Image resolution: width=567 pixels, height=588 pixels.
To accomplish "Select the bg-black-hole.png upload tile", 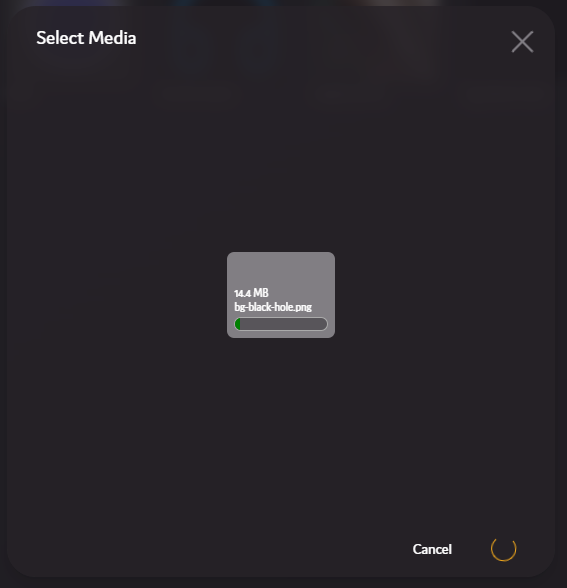I will [281, 295].
